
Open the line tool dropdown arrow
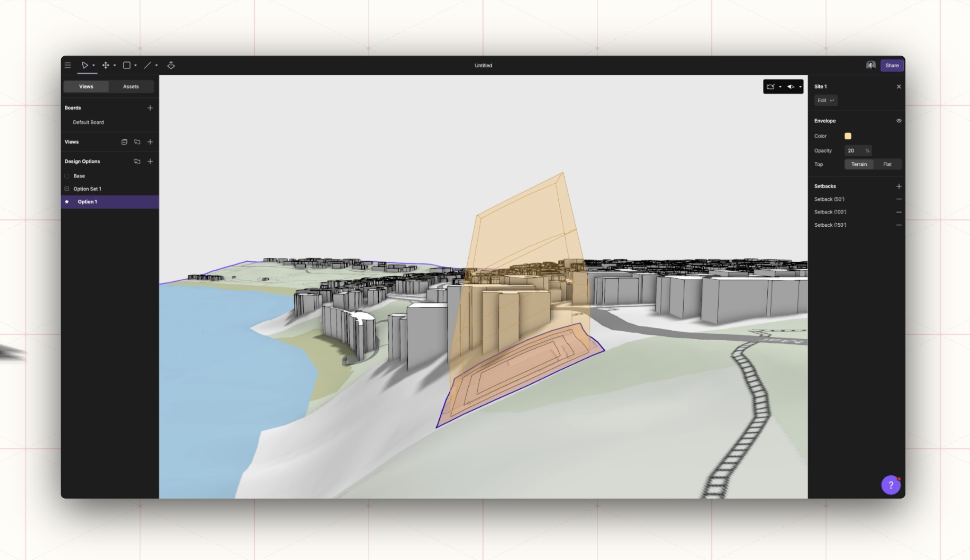pyautogui.click(x=157, y=65)
